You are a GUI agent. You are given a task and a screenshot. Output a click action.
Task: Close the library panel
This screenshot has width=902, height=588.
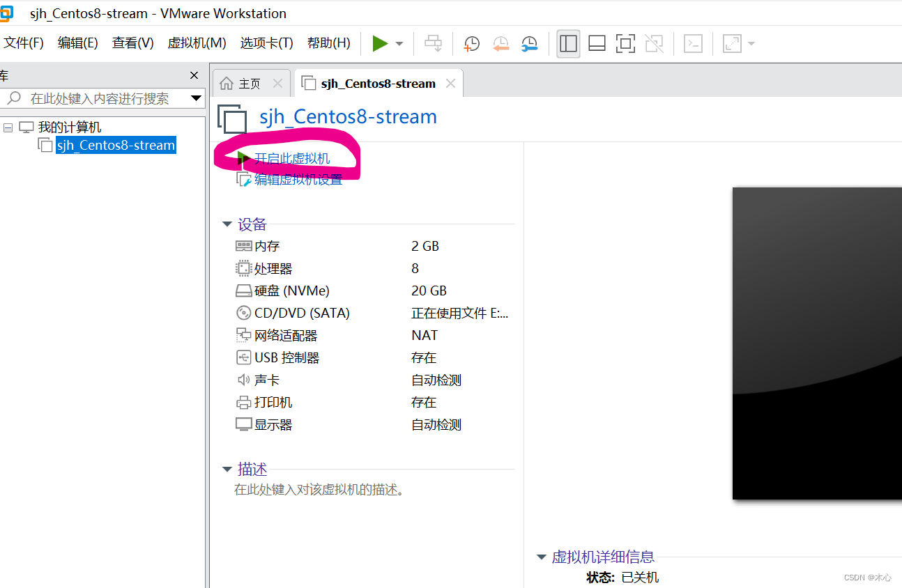[194, 75]
